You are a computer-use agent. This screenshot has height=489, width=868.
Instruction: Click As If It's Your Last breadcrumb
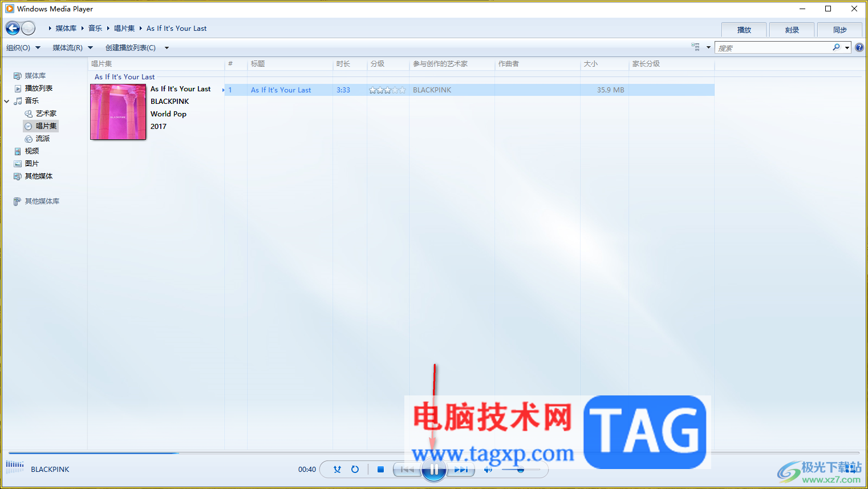(x=176, y=28)
